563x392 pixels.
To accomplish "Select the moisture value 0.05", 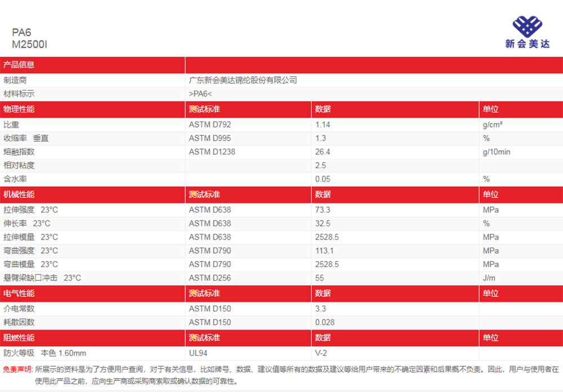I will click(323, 179).
